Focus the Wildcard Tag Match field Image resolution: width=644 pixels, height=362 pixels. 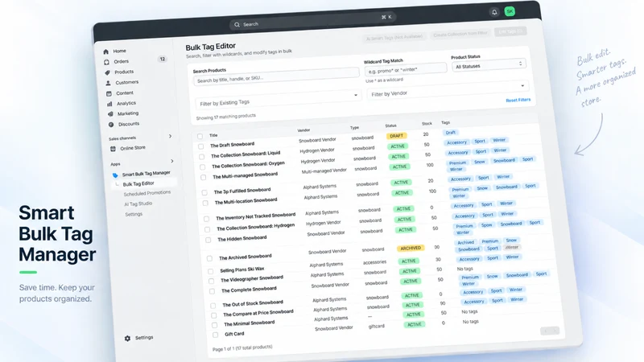point(406,70)
